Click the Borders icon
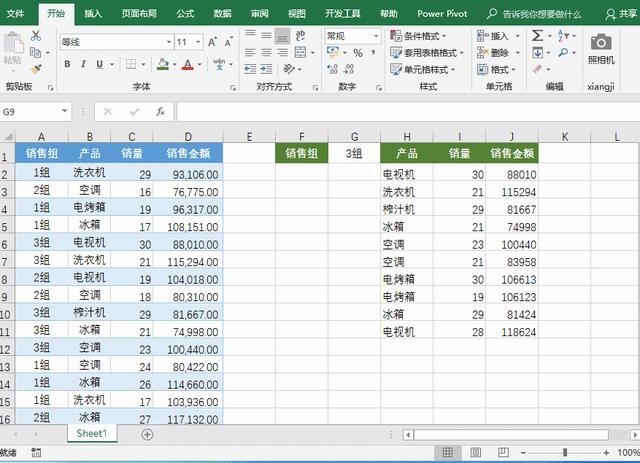640x463 pixels. [x=131, y=64]
